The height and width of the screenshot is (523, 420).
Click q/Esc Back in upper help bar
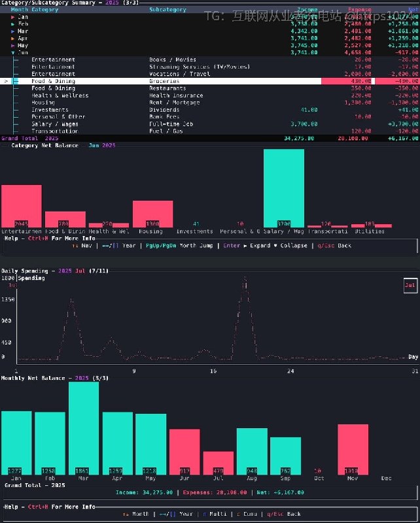(x=334, y=246)
